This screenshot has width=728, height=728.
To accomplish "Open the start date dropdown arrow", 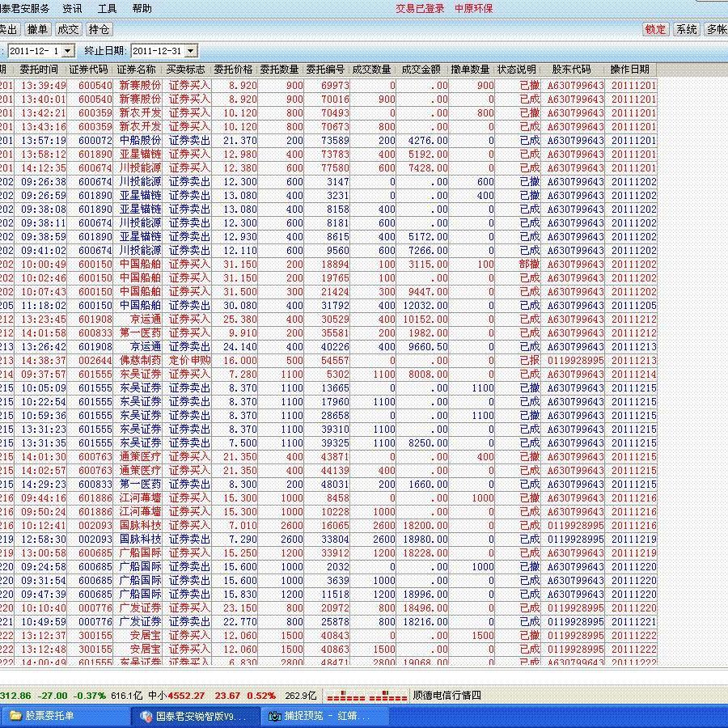I will coord(68,51).
